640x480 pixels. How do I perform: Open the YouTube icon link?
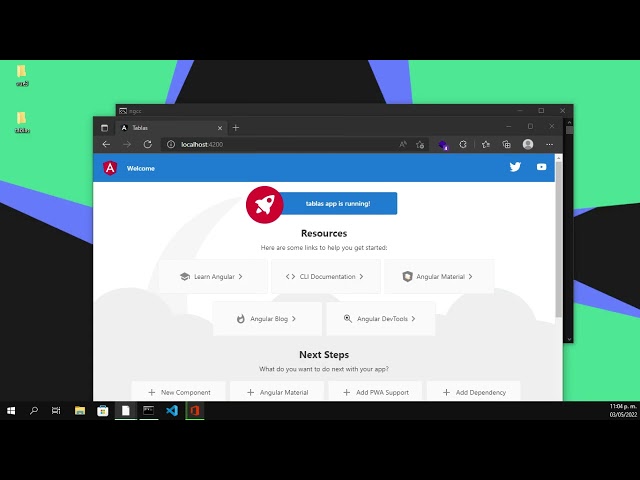point(542,167)
